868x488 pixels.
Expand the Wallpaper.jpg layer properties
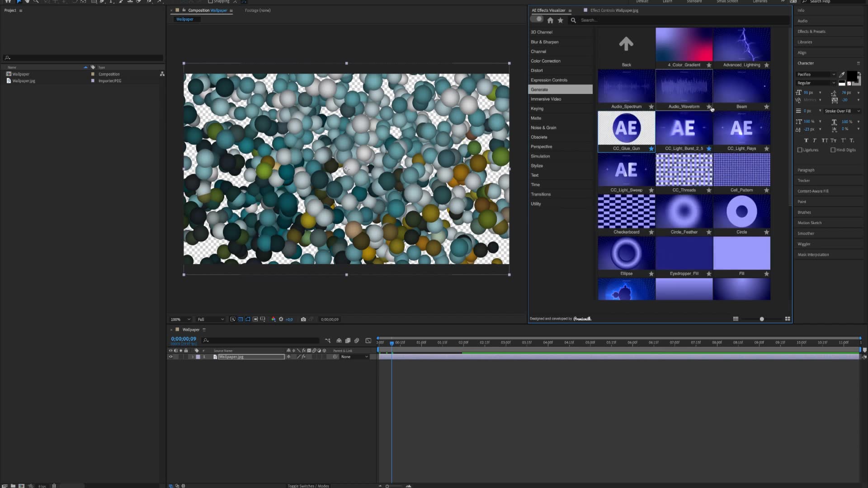193,357
